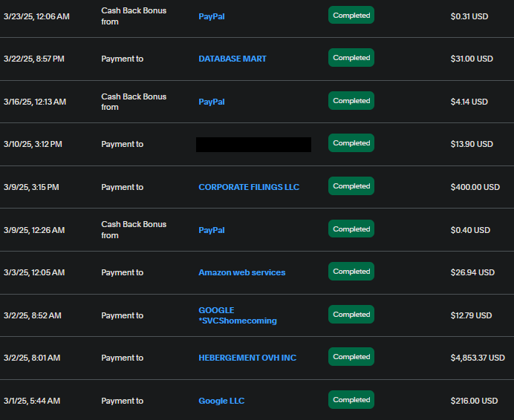Open the DATABASE MART merchant link
Image resolution: width=514 pixels, height=420 pixels.
(232, 59)
